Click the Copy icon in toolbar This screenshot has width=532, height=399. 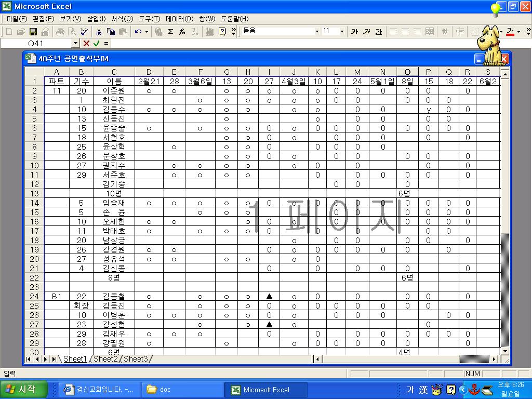pyautogui.click(x=111, y=32)
